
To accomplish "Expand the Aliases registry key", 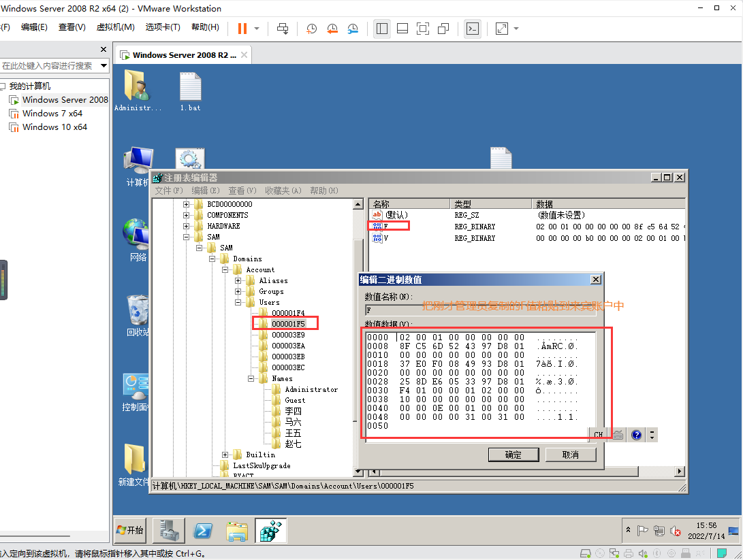I will click(x=238, y=281).
